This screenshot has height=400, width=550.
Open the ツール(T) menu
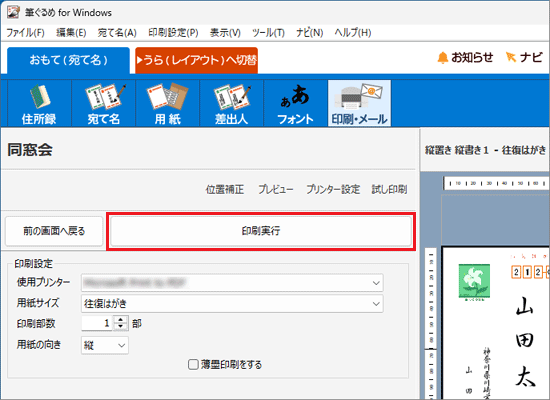point(268,33)
